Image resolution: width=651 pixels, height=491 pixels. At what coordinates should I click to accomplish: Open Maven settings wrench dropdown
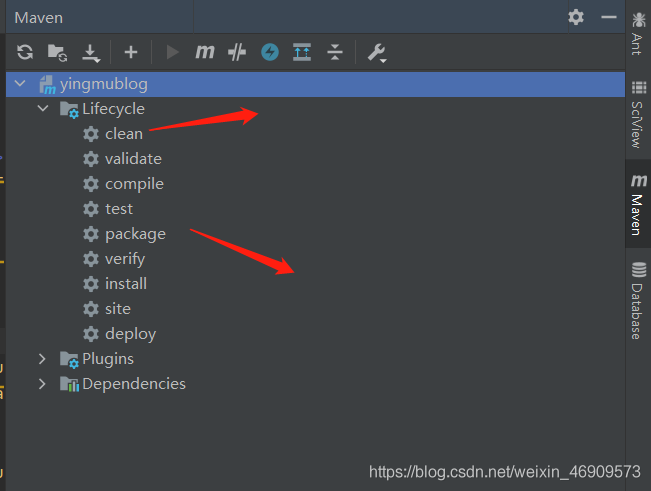[x=377, y=53]
